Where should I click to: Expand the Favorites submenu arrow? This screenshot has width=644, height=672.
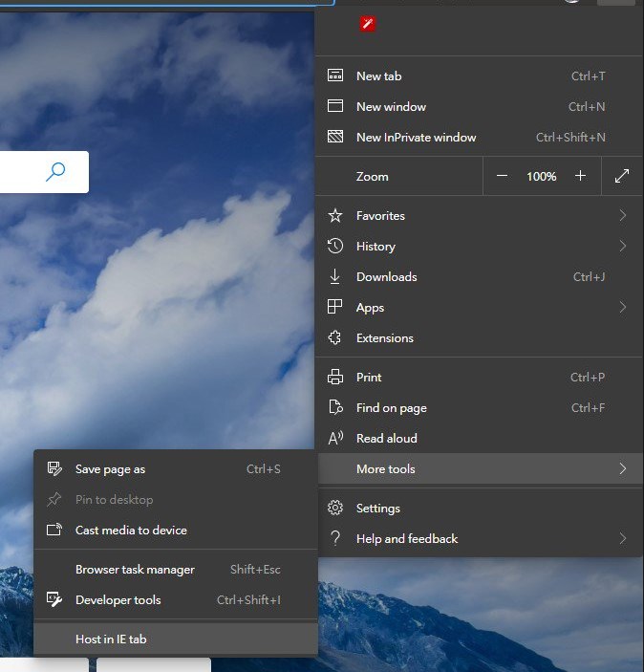click(x=623, y=216)
